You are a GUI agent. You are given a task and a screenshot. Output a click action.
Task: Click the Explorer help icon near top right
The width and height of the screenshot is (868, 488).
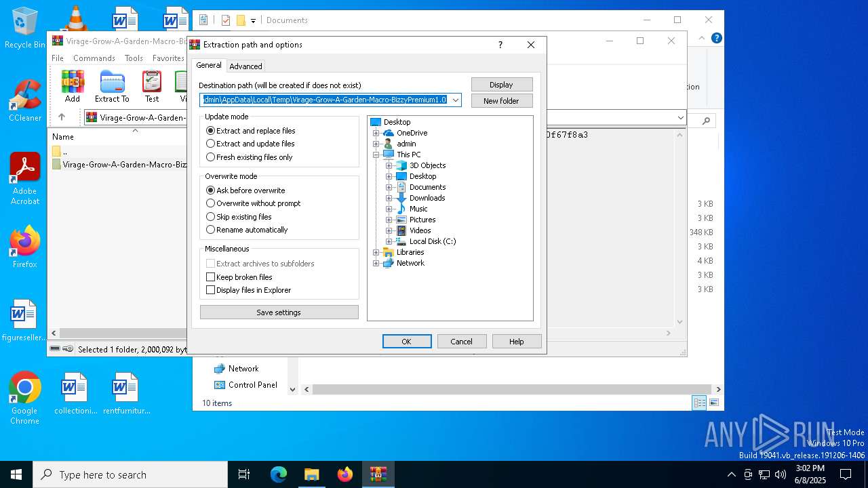pyautogui.click(x=716, y=38)
